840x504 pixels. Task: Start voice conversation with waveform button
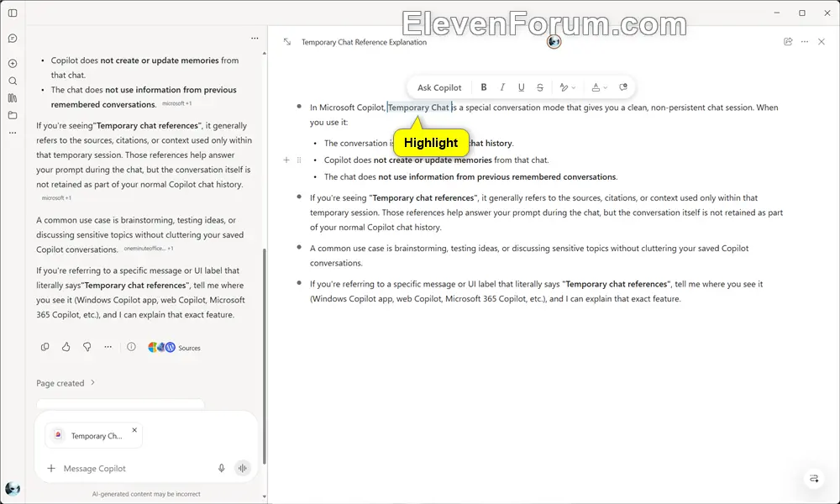tap(242, 468)
